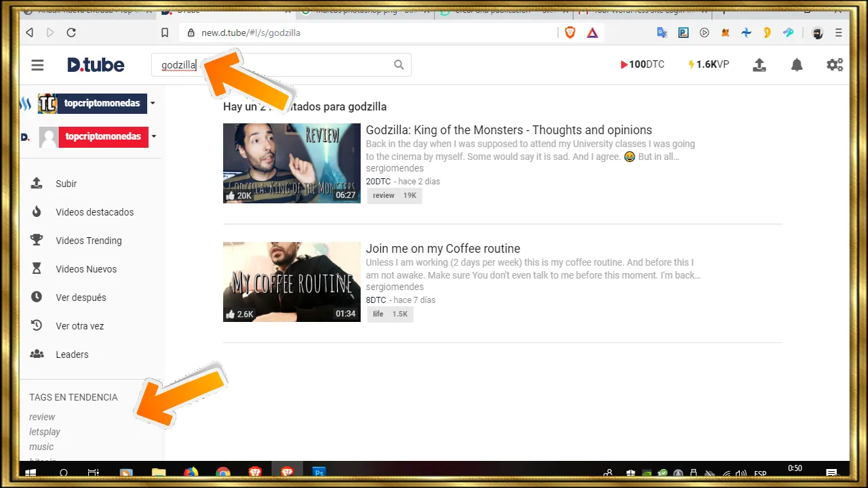Viewport: 868px width, 488px height.
Task: Open the File Explorer taskbar icon
Action: click(159, 472)
